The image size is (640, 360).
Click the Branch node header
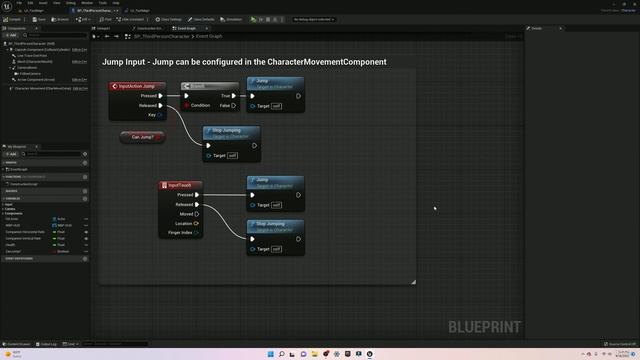coord(210,86)
